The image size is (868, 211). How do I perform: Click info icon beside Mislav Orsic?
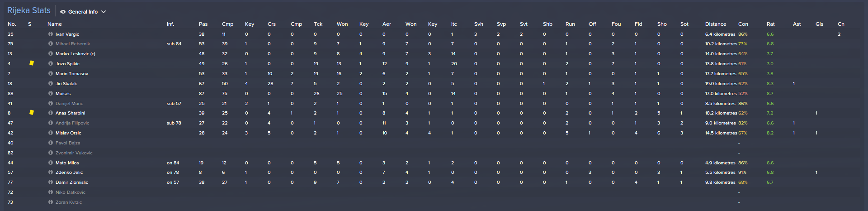tap(51, 133)
